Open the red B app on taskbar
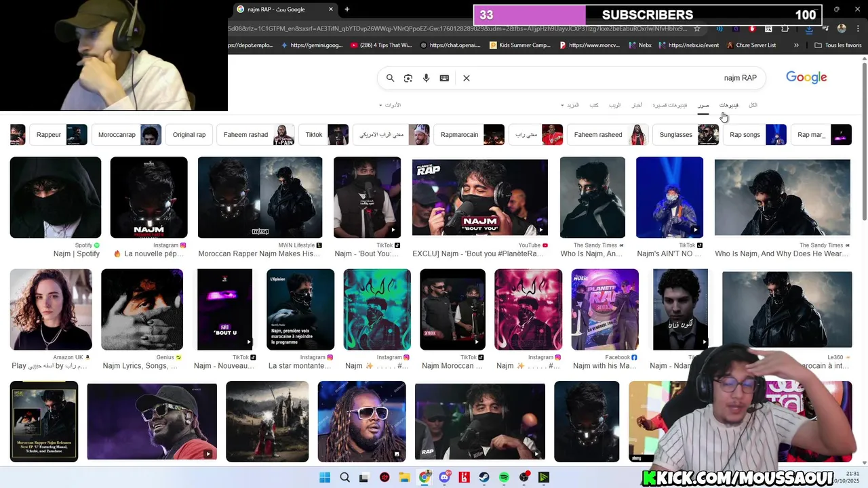Viewport: 868px width, 488px height. coord(465,478)
